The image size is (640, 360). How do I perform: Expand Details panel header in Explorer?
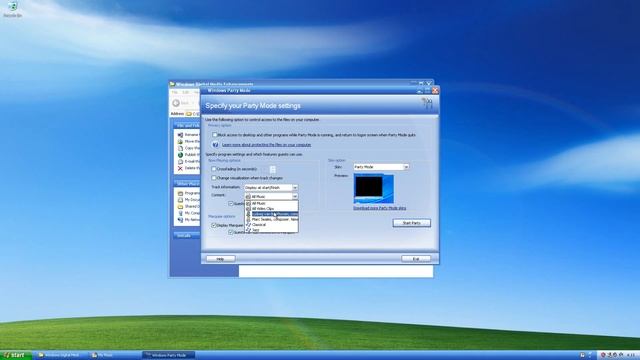(187, 236)
